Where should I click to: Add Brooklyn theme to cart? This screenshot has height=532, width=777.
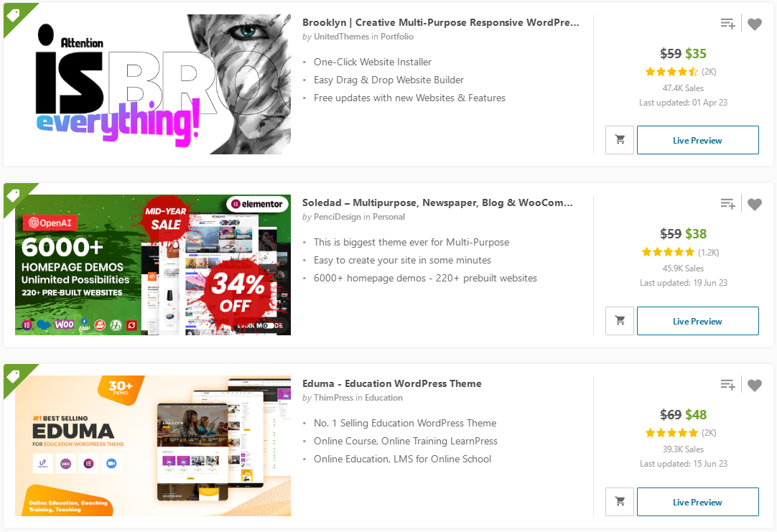(x=620, y=140)
